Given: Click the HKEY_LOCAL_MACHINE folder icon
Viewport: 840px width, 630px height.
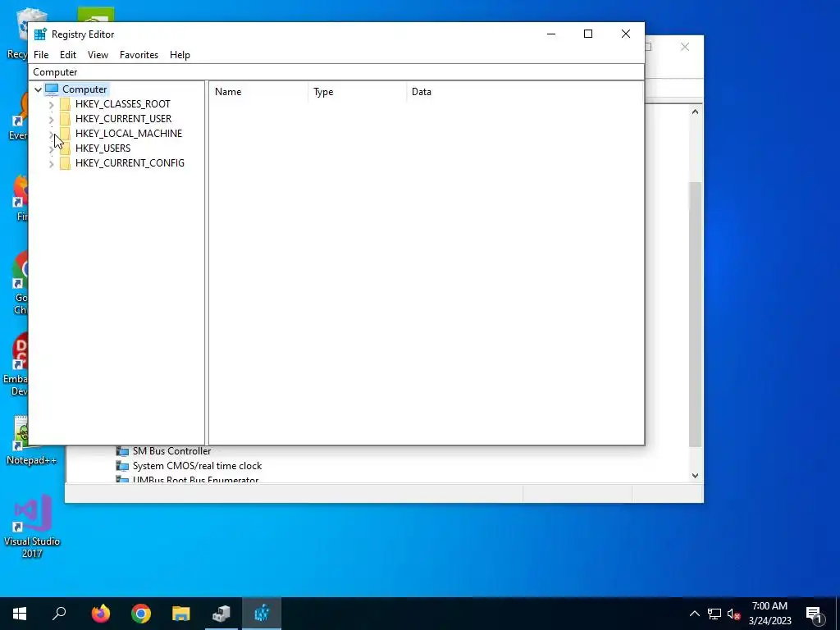Looking at the screenshot, I should pyautogui.click(x=65, y=134).
